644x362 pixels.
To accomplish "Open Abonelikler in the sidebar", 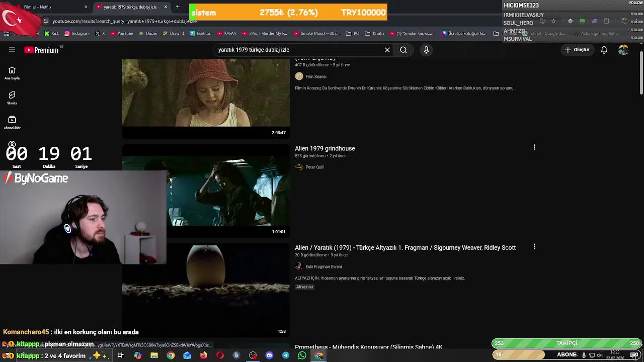I will click(12, 123).
